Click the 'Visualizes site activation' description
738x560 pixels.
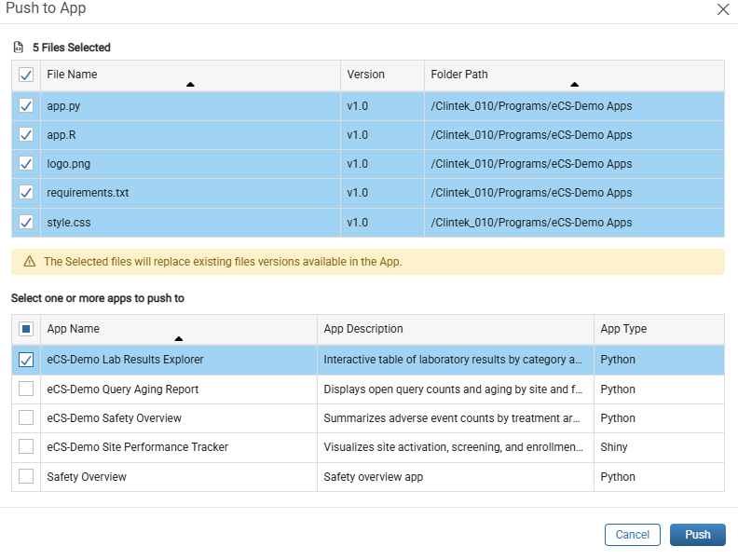(x=453, y=446)
